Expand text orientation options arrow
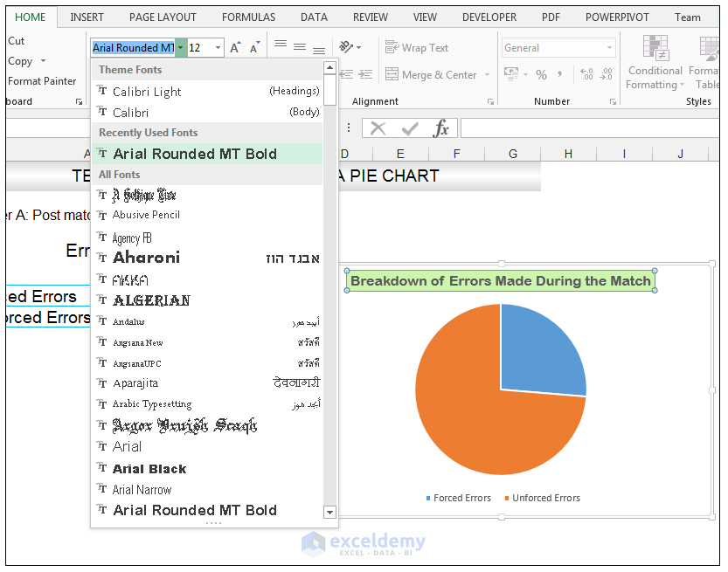This screenshot has height=572, width=728. click(358, 47)
